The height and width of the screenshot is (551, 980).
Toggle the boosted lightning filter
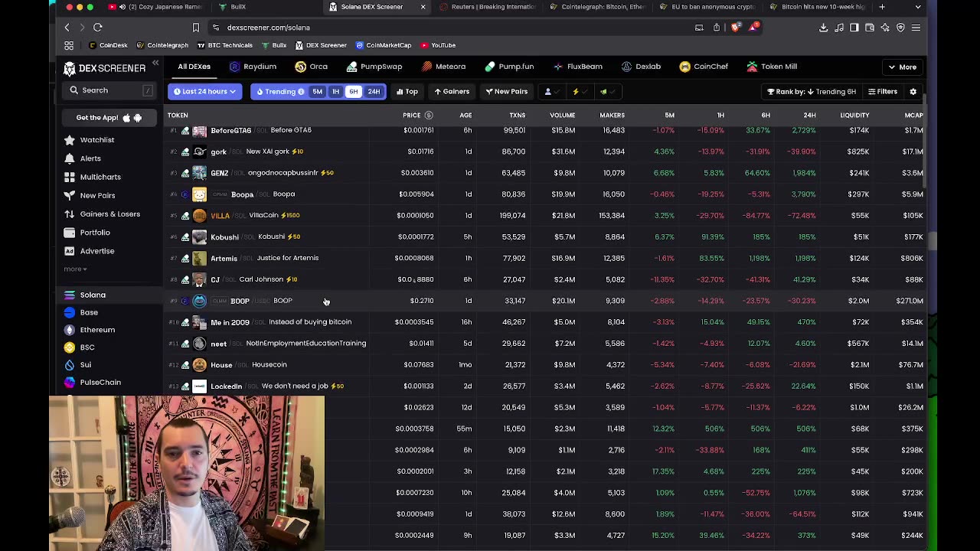click(x=580, y=92)
